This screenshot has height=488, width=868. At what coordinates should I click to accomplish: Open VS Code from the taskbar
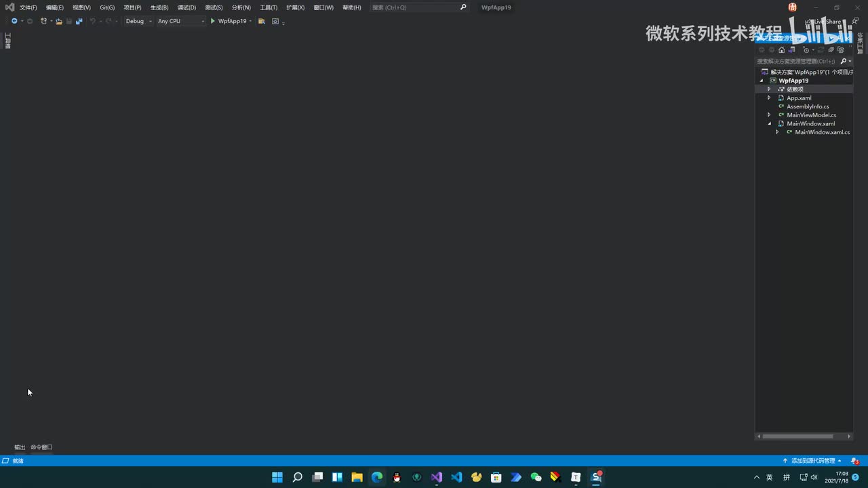click(x=456, y=477)
